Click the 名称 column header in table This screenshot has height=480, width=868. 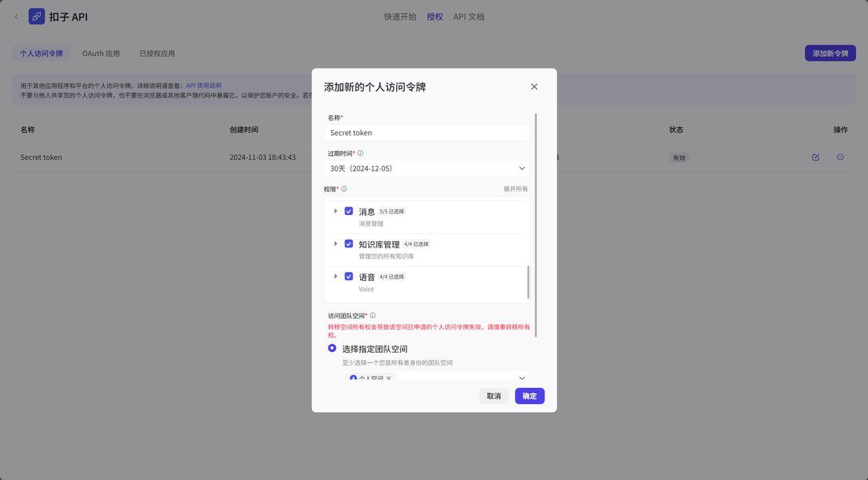(28, 129)
